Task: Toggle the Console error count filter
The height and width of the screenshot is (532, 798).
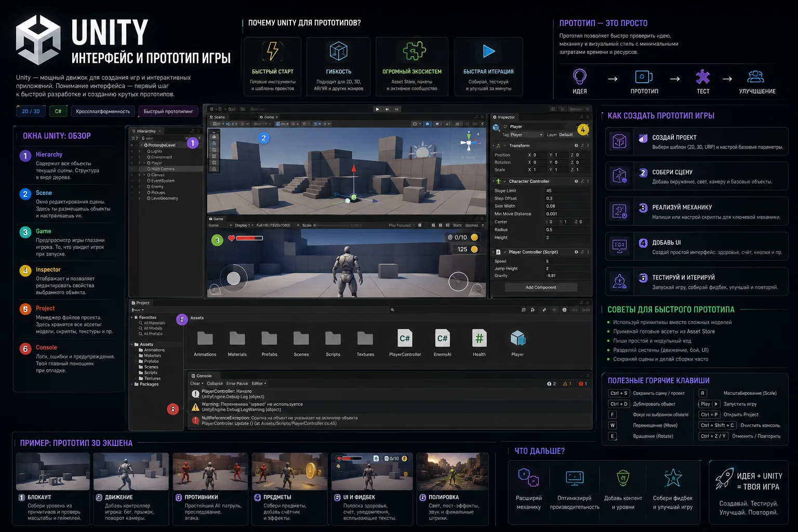Action: tap(583, 384)
